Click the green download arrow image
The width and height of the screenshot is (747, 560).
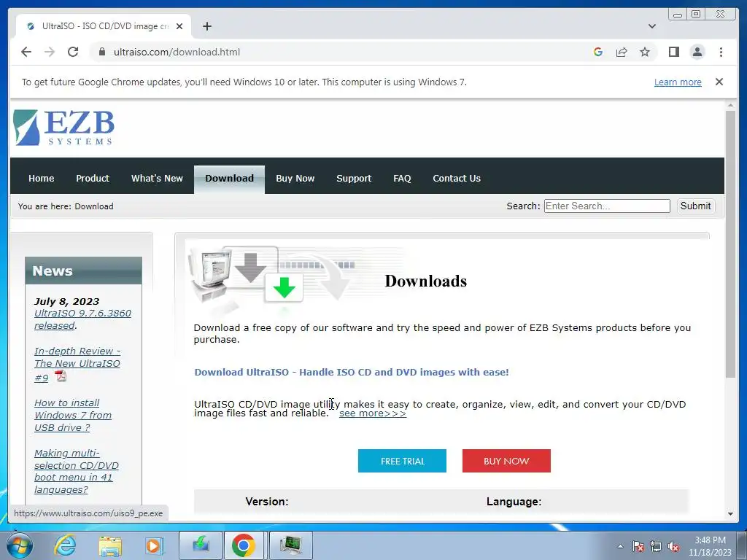[284, 287]
